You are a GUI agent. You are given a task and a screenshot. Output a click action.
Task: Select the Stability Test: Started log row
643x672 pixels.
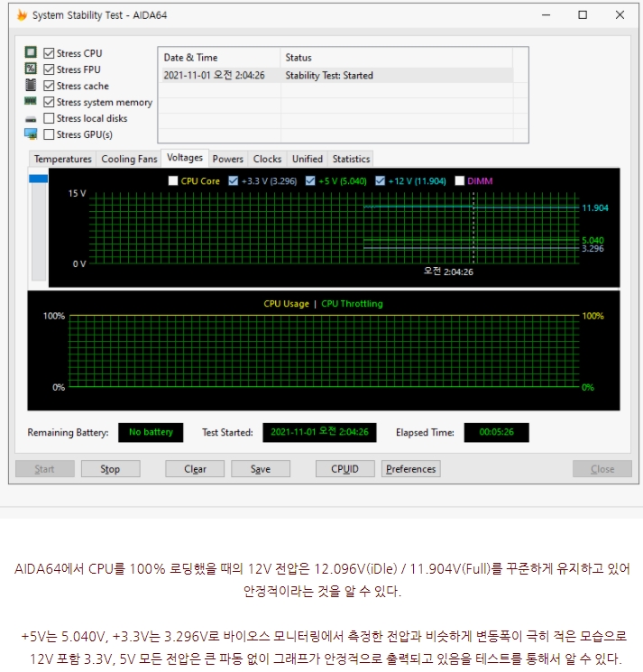pyautogui.click(x=337, y=76)
